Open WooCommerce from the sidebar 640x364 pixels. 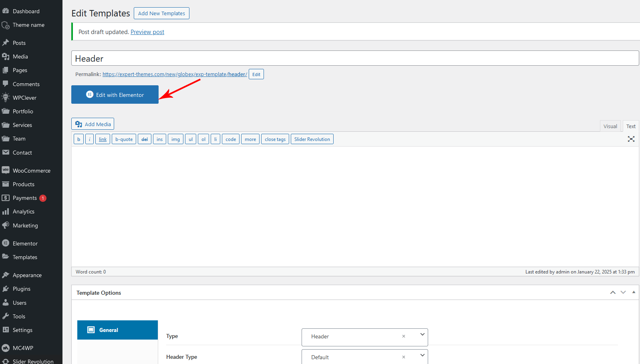click(x=31, y=171)
